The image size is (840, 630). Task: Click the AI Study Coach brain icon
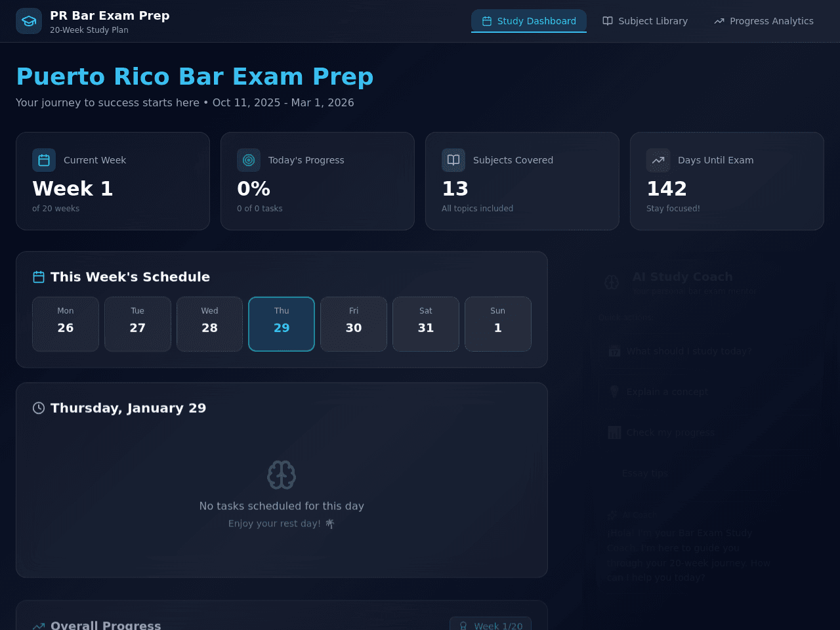pos(612,282)
